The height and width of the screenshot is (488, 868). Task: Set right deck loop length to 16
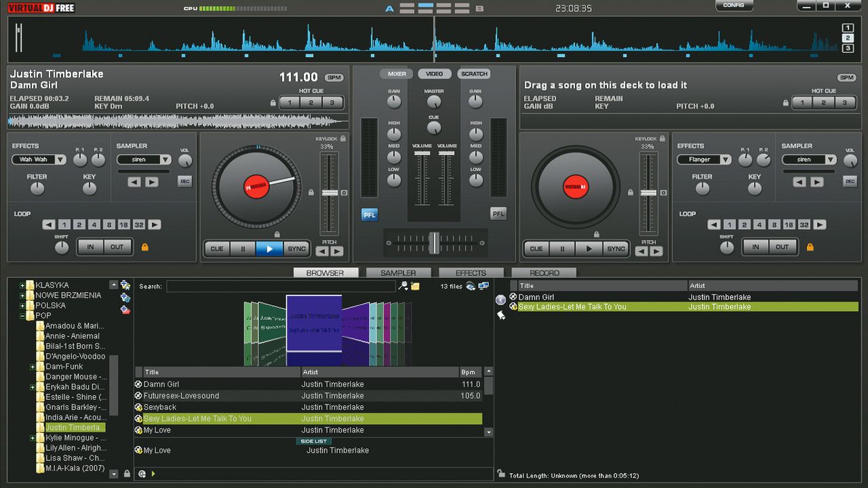click(789, 225)
